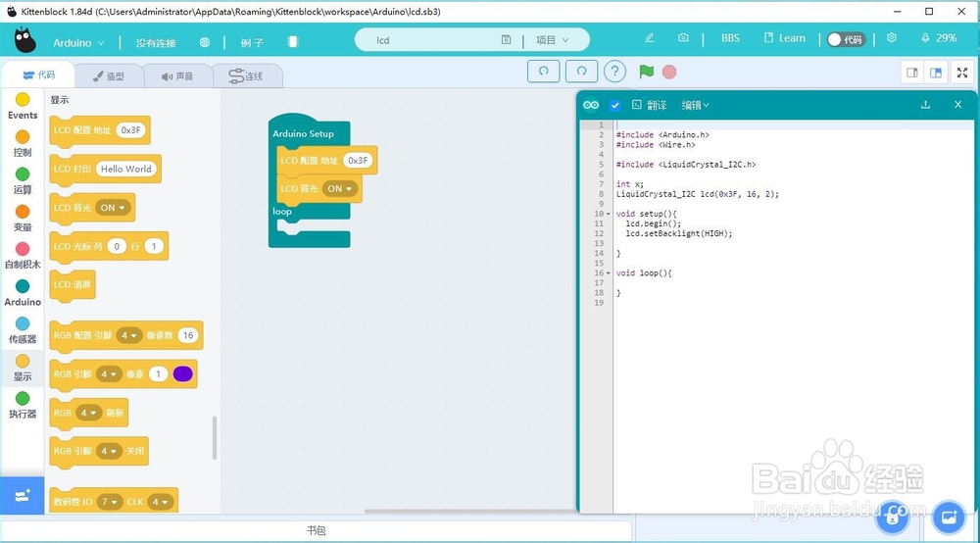Click the Hello World text field
The width and height of the screenshot is (980, 543).
pos(126,169)
